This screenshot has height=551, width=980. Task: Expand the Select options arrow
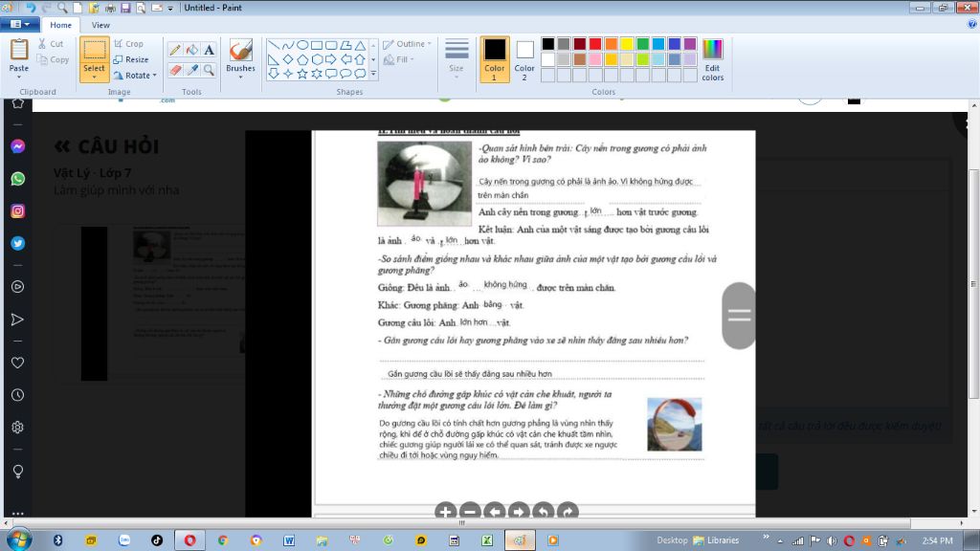95,77
